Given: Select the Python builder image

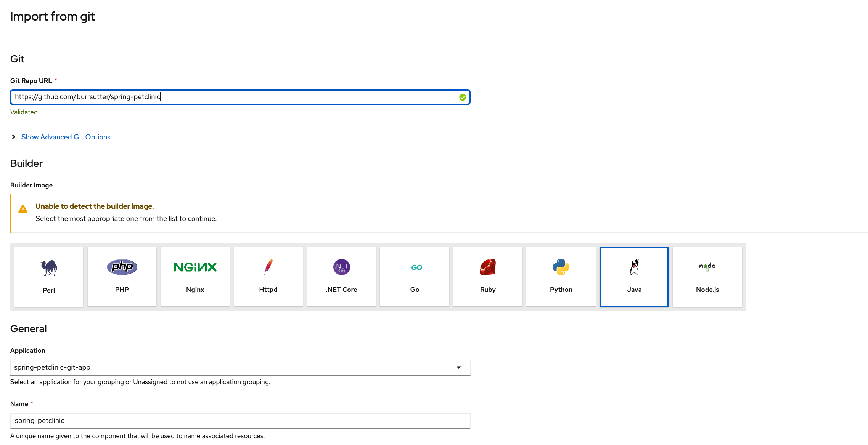Looking at the screenshot, I should (561, 277).
